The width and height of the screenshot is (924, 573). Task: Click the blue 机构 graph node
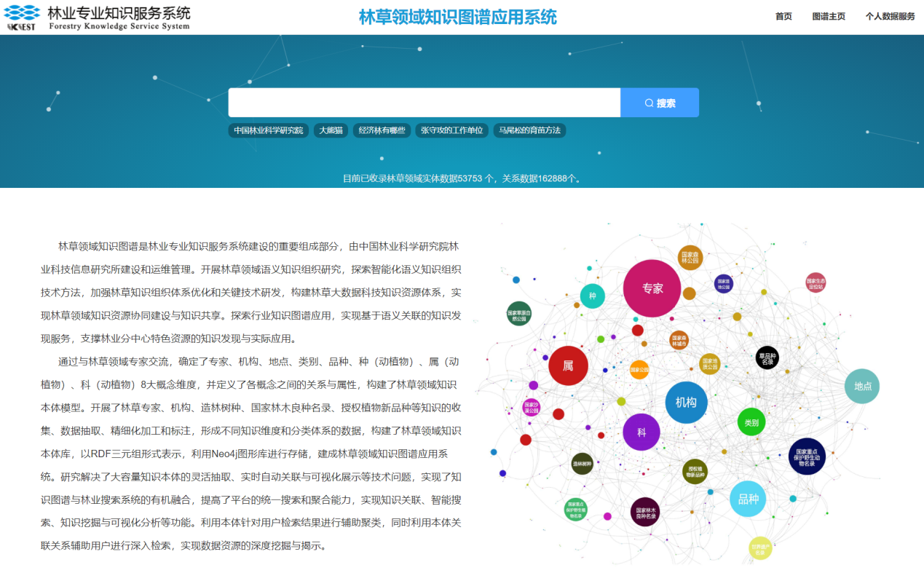[x=686, y=403]
